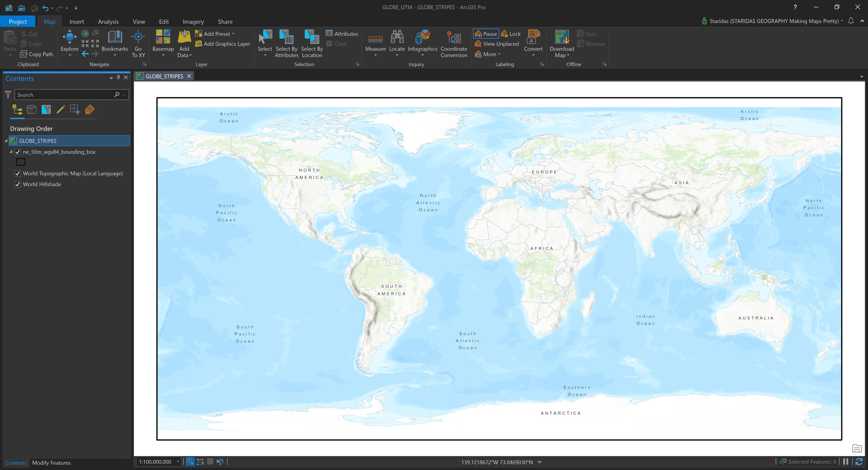868x470 pixels.
Task: Switch to List By Data Source view
Action: pos(32,110)
